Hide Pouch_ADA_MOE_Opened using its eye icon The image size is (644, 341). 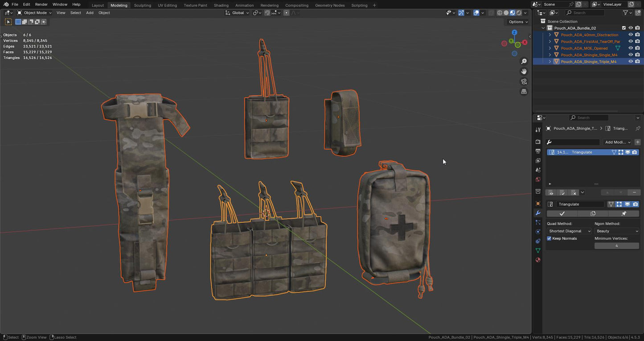(x=631, y=48)
